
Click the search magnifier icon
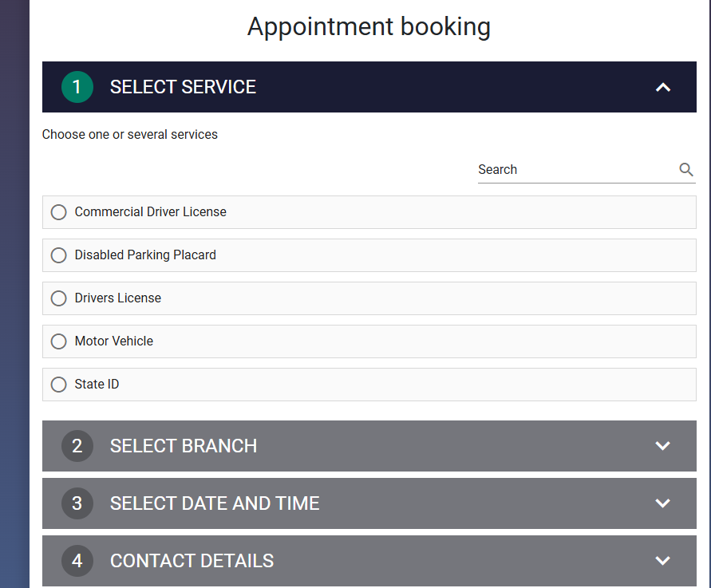click(x=686, y=170)
